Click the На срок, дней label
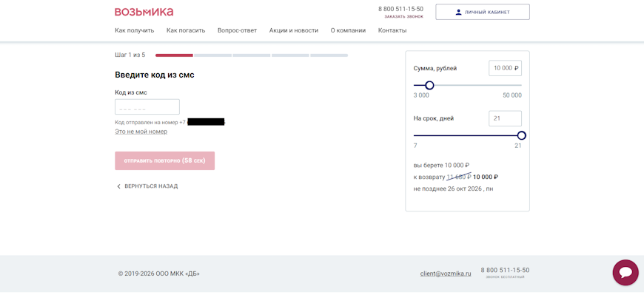 [434, 118]
